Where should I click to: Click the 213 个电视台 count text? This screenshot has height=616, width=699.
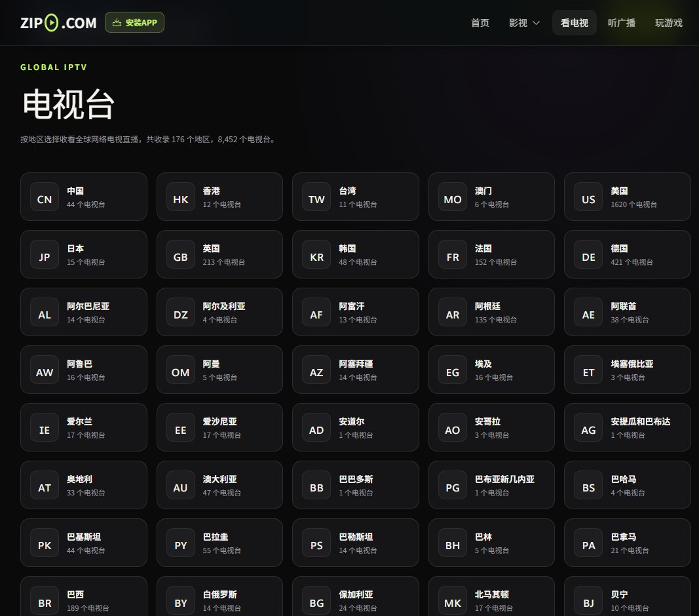pyautogui.click(x=224, y=262)
